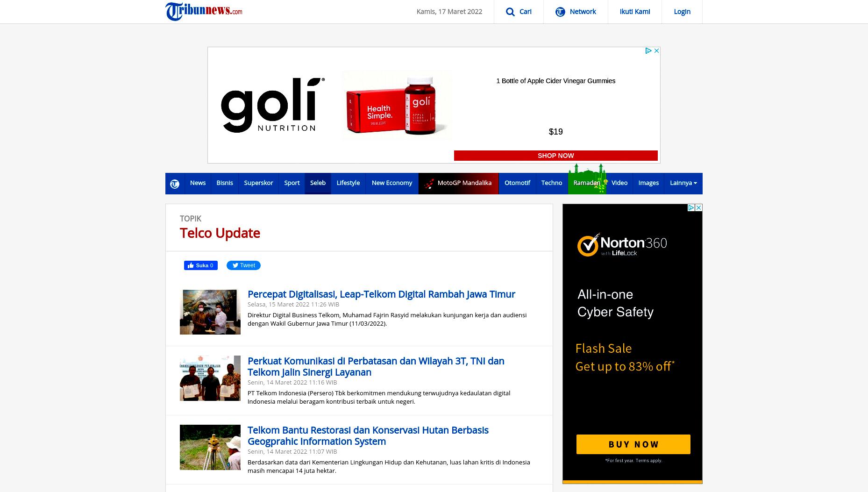Click the search magnifier icon
This screenshot has height=492, width=868.
click(x=510, y=12)
